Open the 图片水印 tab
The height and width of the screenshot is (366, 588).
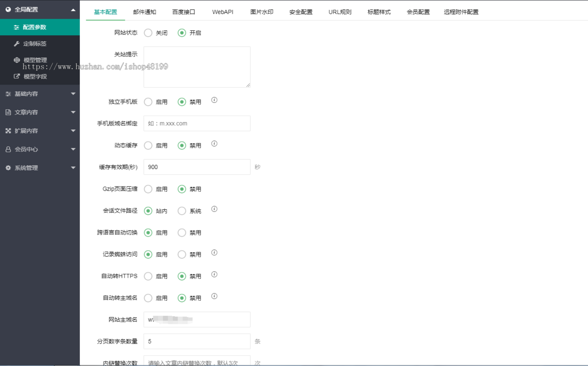tap(262, 12)
